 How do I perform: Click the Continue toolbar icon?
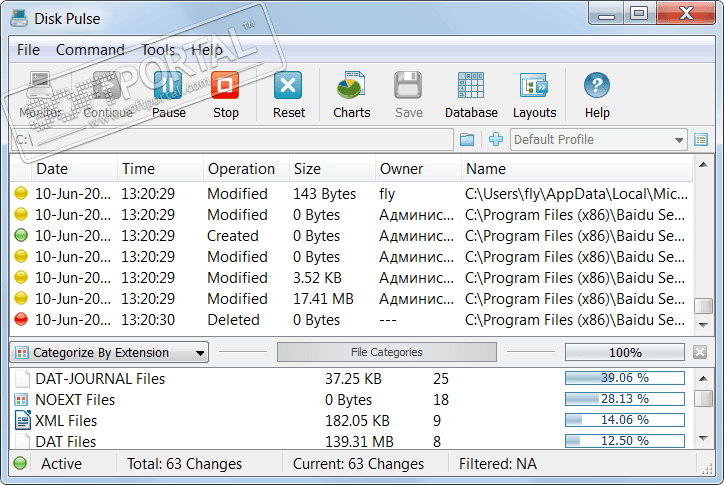coord(107,86)
